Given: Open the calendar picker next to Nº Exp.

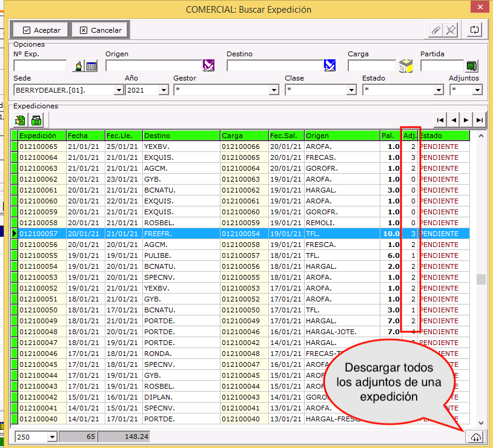Looking at the screenshot, I should (x=91, y=66).
